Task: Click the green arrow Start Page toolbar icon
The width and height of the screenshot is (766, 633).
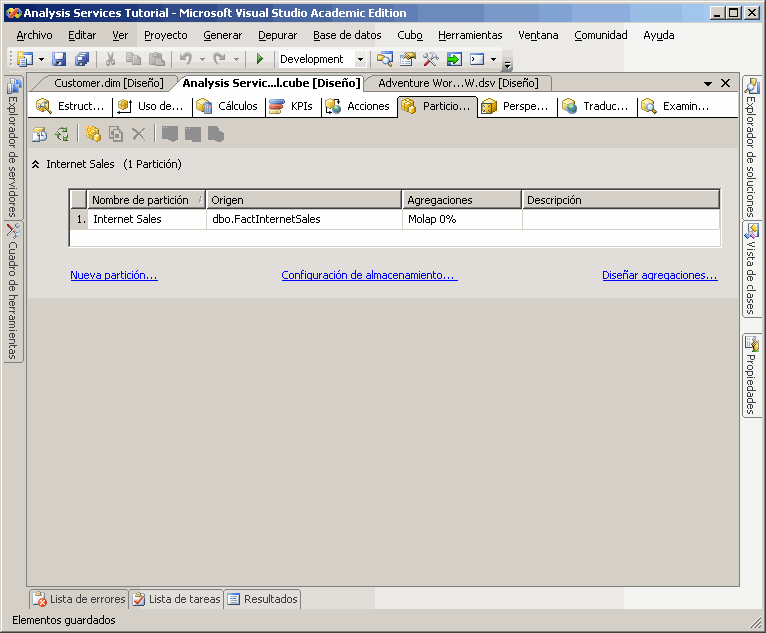Action: click(x=454, y=59)
